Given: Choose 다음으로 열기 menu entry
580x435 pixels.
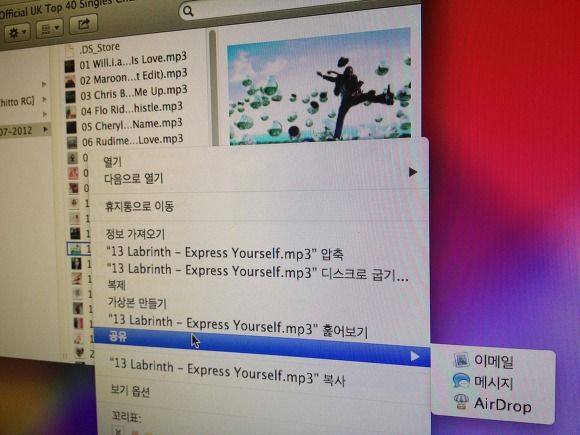Looking at the screenshot, I should (134, 179).
